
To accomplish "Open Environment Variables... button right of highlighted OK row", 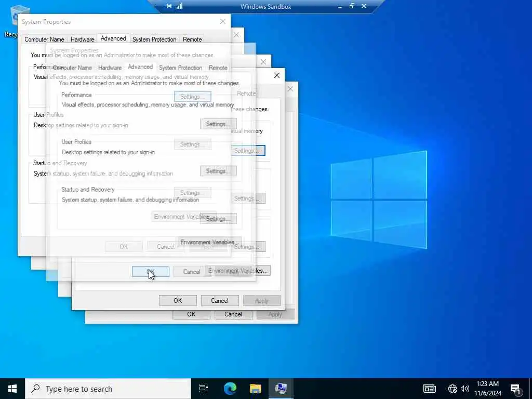I will pyautogui.click(x=238, y=271).
